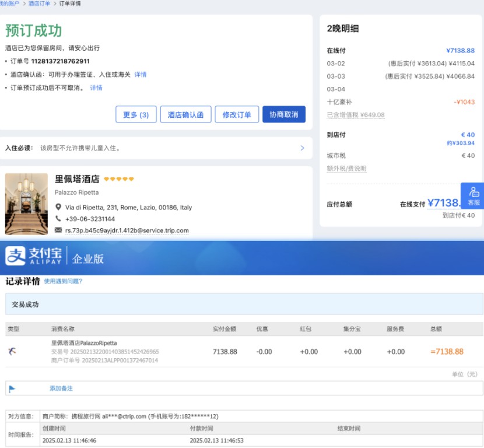Open 酒店订单 in breadcrumb navigation

click(39, 3)
